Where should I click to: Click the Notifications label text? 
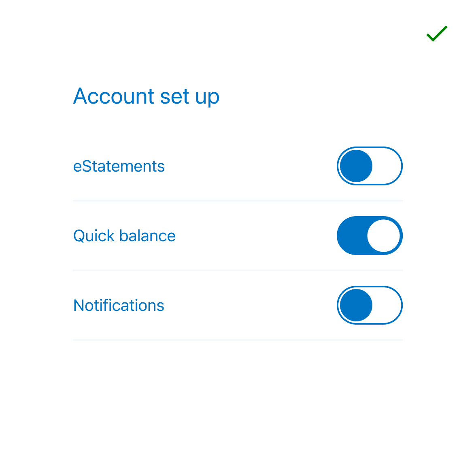[x=119, y=306]
